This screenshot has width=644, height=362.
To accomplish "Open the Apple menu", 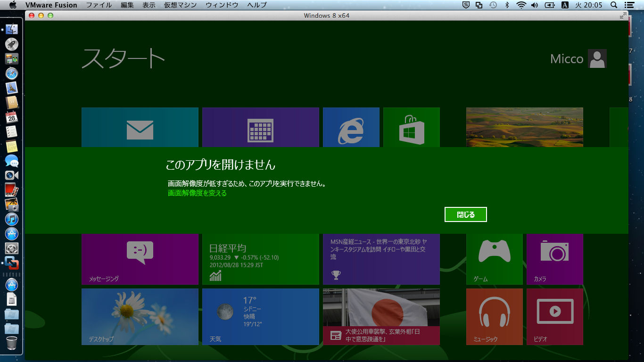I will (x=13, y=5).
